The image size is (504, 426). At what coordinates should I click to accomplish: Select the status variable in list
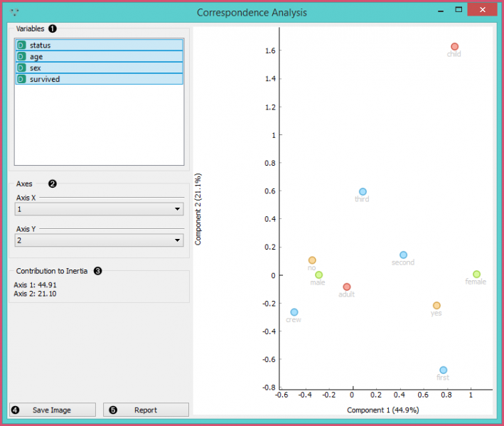pyautogui.click(x=99, y=45)
